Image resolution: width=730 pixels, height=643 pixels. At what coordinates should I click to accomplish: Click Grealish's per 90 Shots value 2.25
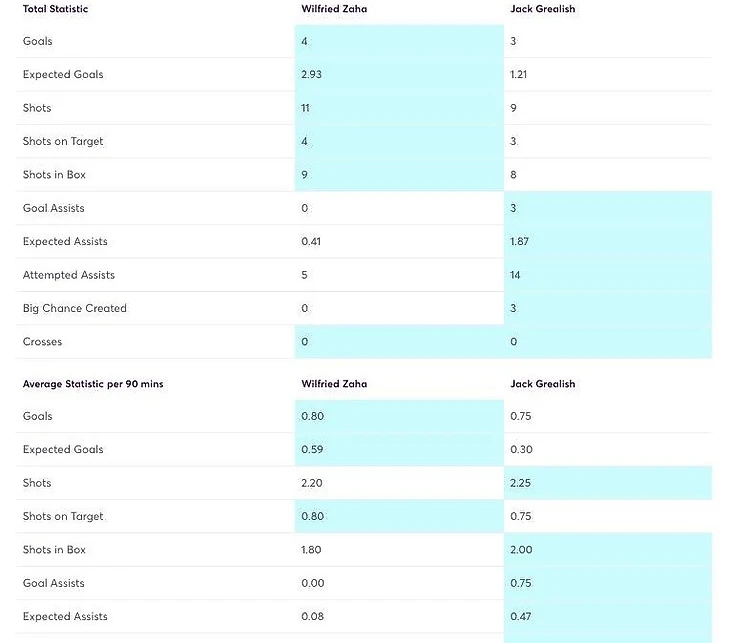(521, 483)
